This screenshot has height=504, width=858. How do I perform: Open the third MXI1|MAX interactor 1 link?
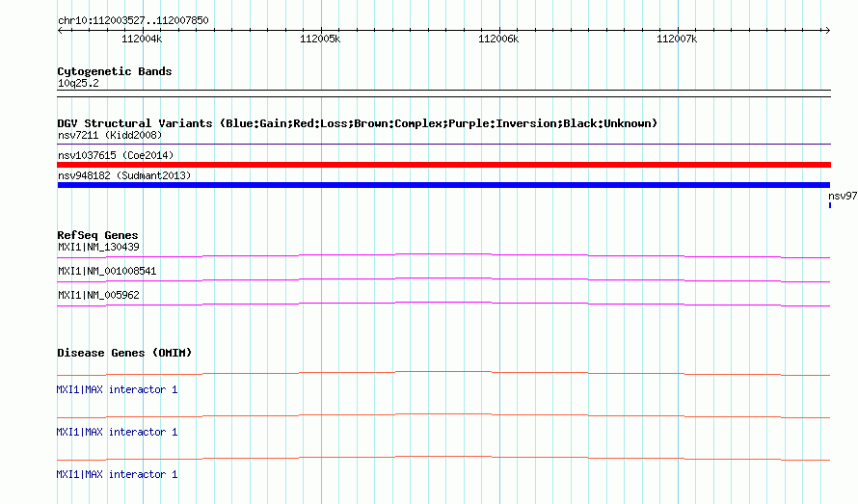[117, 474]
